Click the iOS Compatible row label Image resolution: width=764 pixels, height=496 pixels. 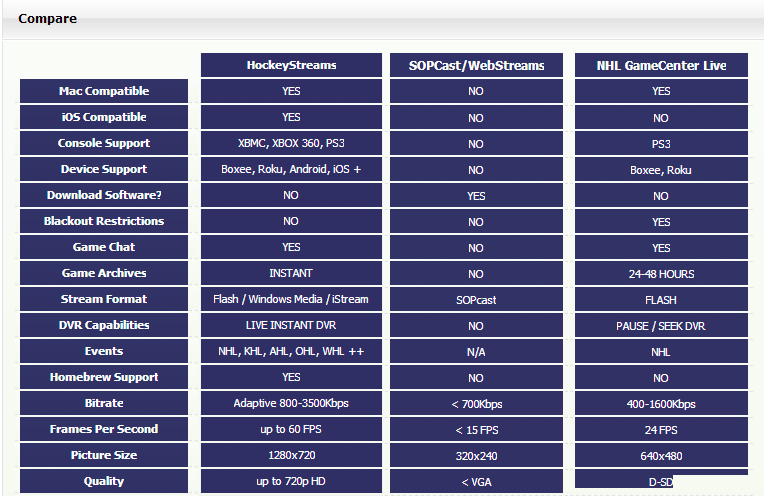pyautogui.click(x=104, y=117)
